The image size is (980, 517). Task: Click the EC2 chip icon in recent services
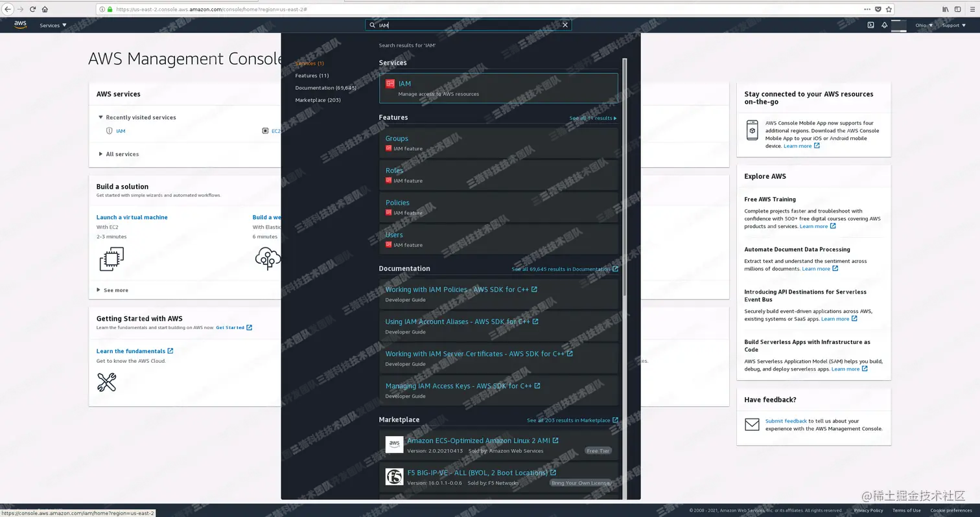265,131
